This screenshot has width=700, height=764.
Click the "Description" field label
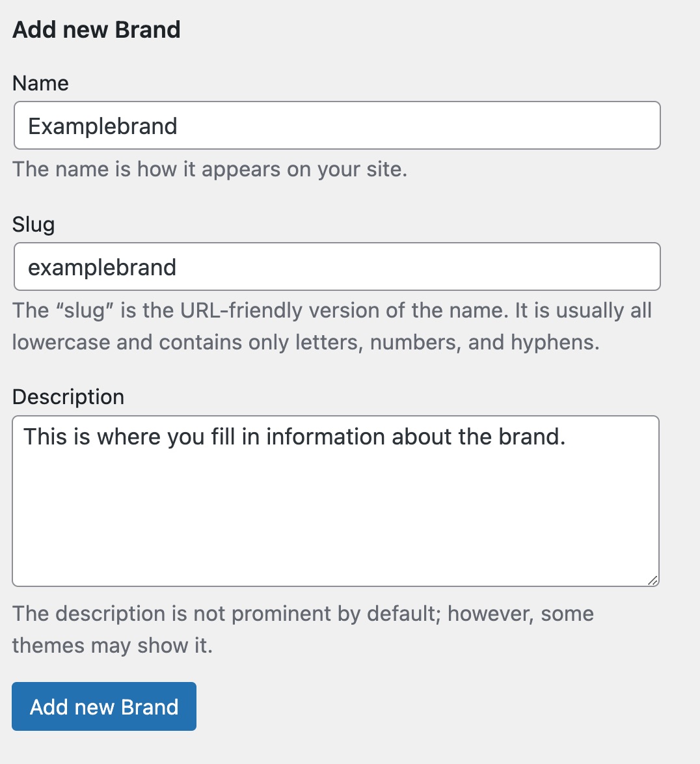[68, 397]
